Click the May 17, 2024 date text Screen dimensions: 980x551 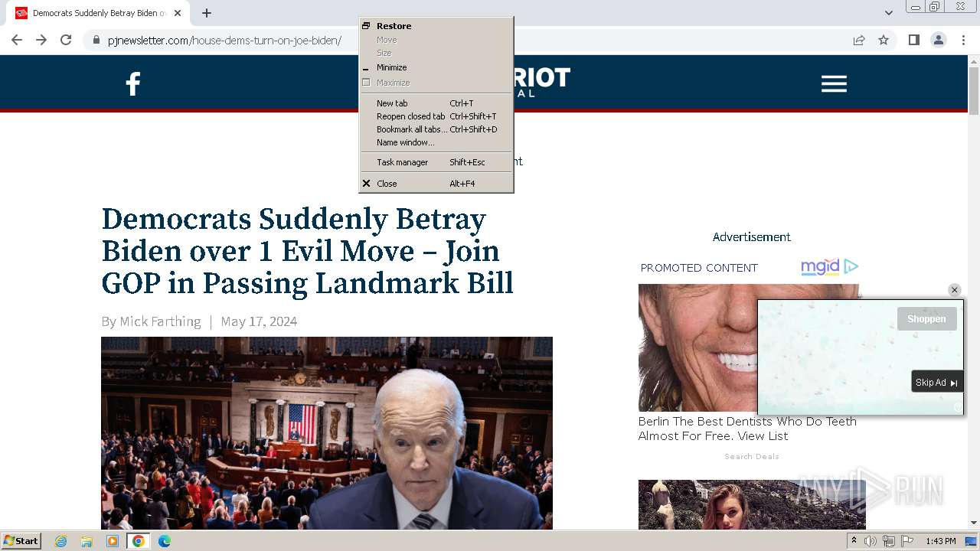259,321
